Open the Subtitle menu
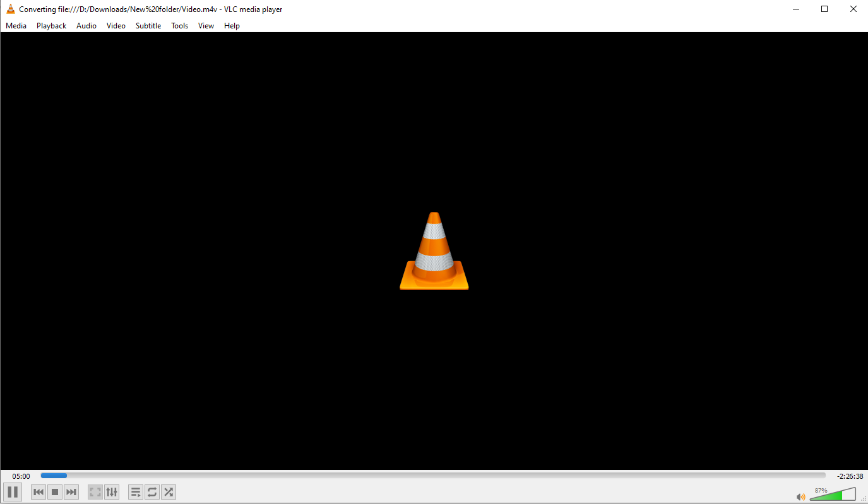Screen dimensions: 868x504 (x=148, y=26)
